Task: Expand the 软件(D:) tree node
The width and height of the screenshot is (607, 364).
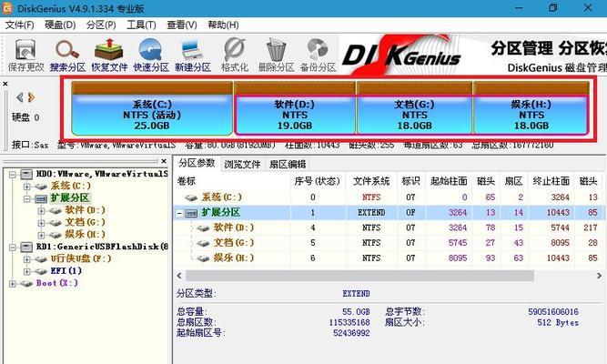Action: (41, 211)
